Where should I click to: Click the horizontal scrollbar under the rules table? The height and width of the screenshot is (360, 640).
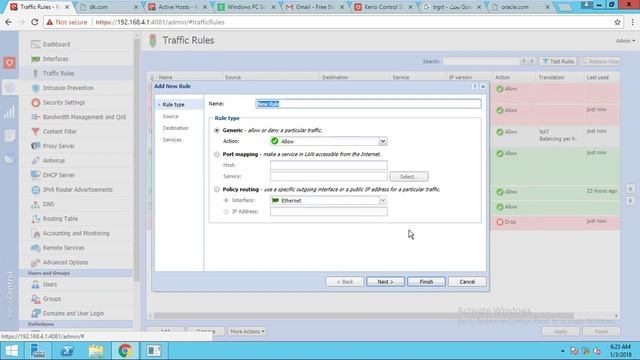(x=363, y=316)
